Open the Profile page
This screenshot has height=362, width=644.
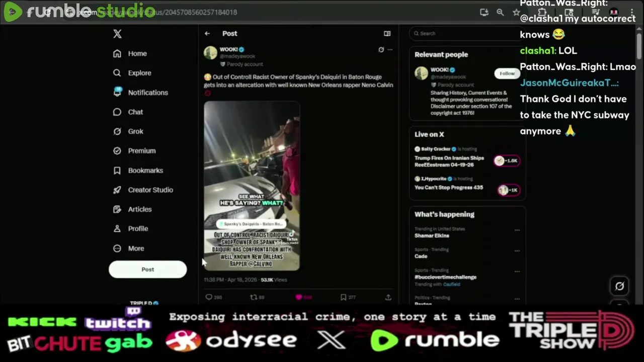tap(131, 229)
